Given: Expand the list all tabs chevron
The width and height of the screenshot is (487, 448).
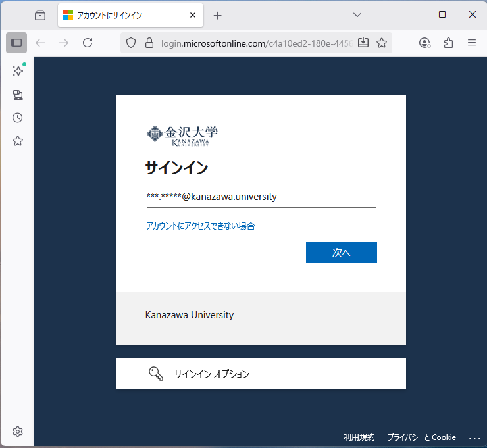Looking at the screenshot, I should tap(357, 15).
